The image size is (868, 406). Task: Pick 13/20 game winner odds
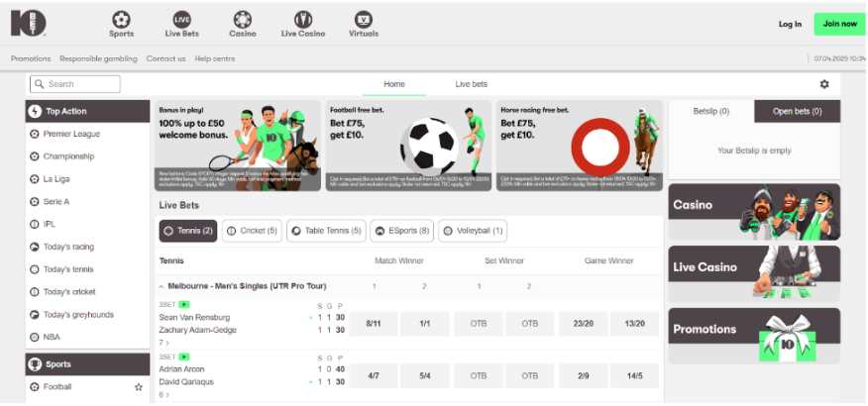[x=634, y=324]
